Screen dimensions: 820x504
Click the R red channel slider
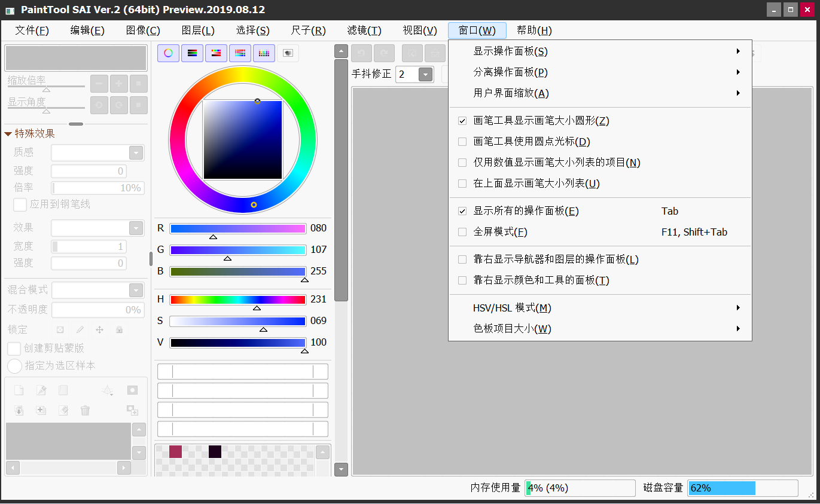(237, 228)
